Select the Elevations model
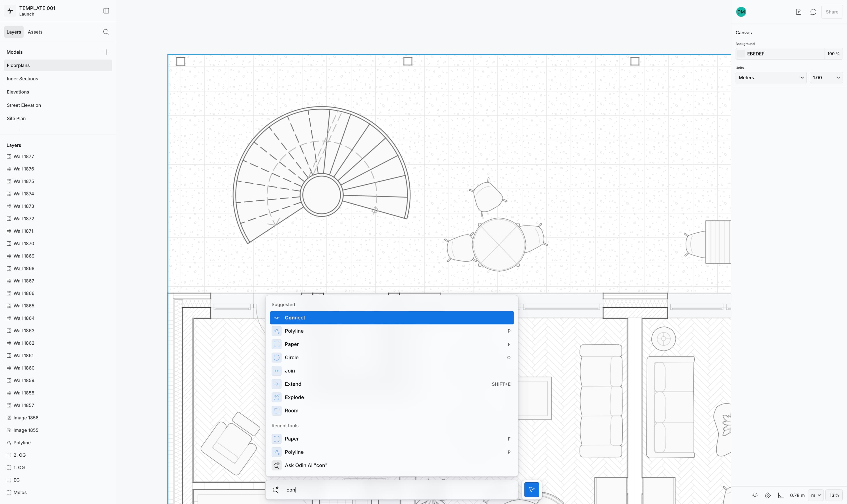Viewport: 847px width, 504px height. (x=58, y=92)
